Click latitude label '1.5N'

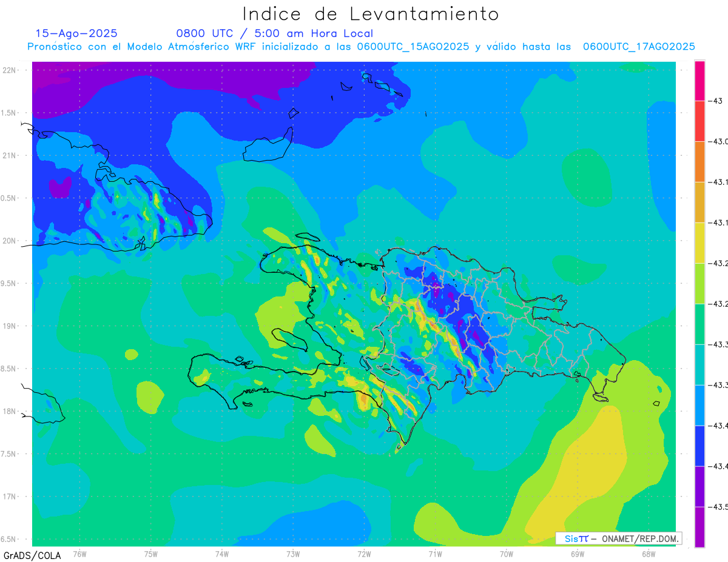10,113
